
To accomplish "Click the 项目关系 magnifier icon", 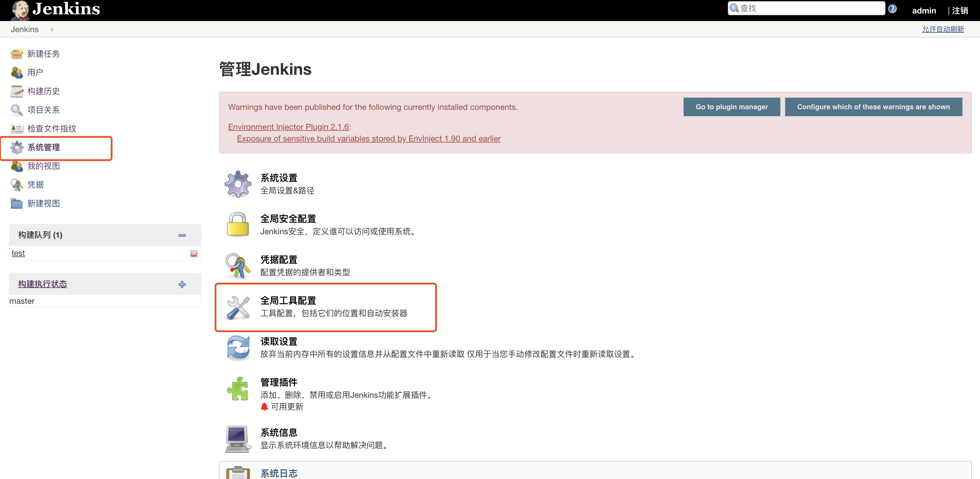I will click(16, 110).
